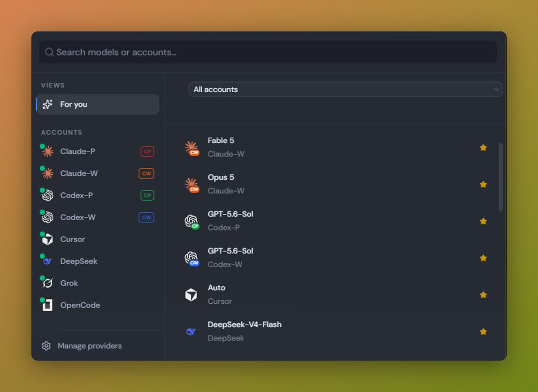Click the Cursor cube icon in sidebar
Image resolution: width=538 pixels, height=392 pixels.
click(x=48, y=240)
